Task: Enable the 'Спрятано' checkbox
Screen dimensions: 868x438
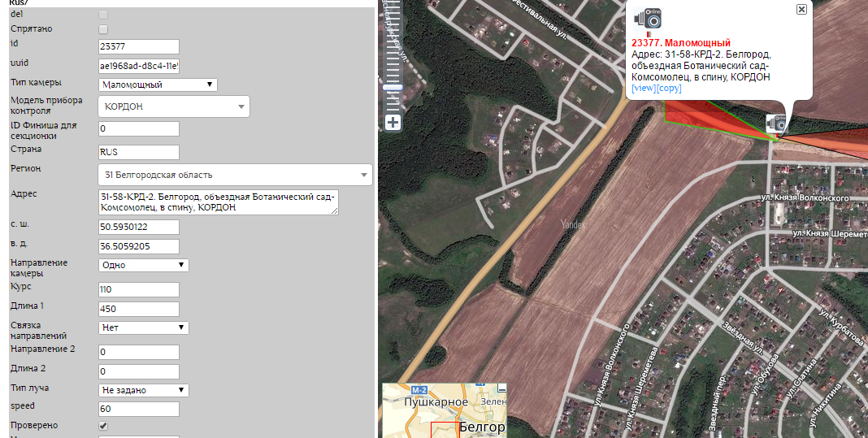Action: coord(103,29)
